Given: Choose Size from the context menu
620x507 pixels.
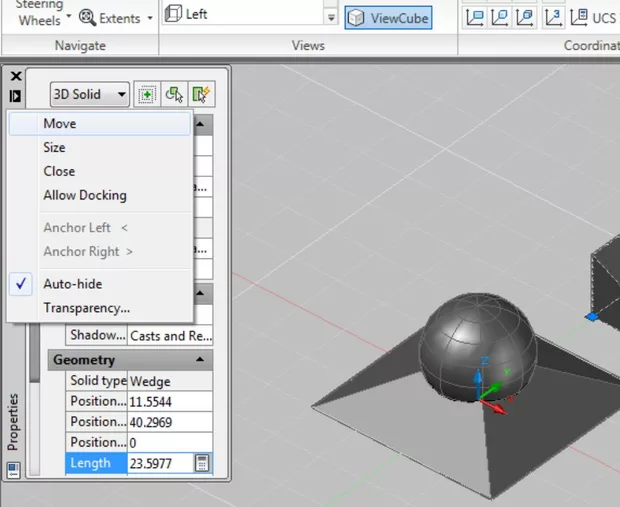Looking at the screenshot, I should (x=54, y=148).
